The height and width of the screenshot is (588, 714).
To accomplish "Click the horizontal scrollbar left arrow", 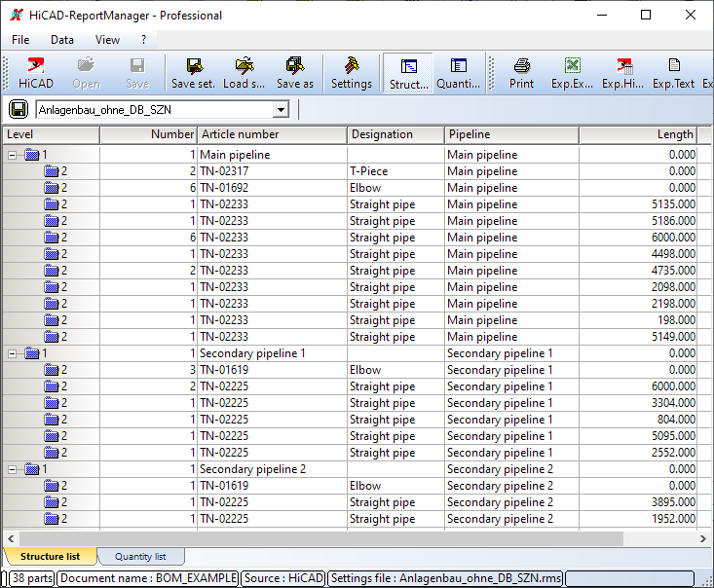I will 11,539.
